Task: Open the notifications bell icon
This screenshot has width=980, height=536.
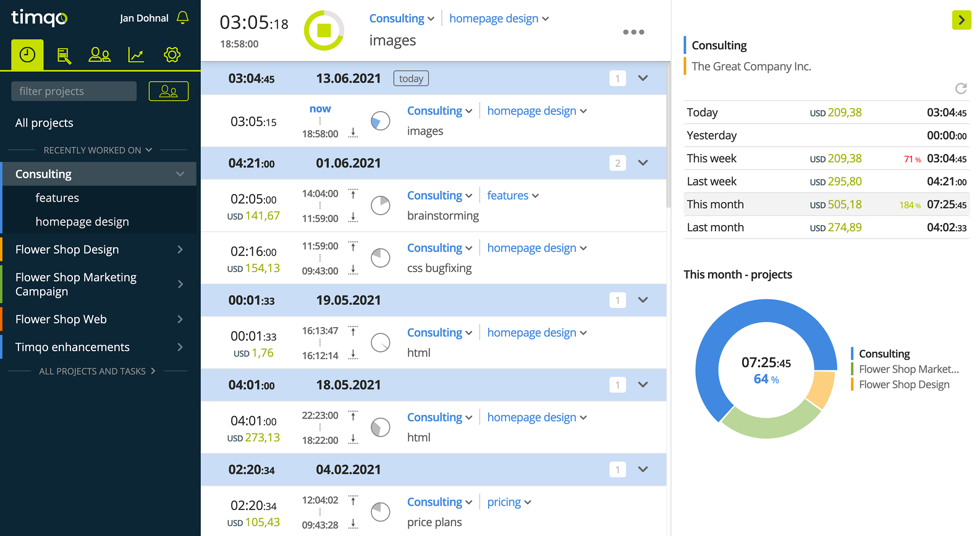Action: 182,18
